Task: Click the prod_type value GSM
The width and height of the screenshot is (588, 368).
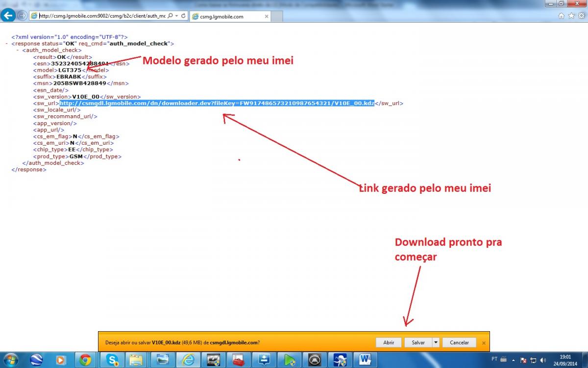Action: tap(76, 157)
